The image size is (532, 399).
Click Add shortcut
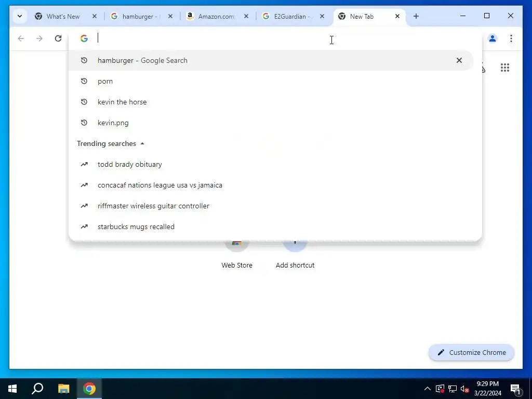coord(295,255)
